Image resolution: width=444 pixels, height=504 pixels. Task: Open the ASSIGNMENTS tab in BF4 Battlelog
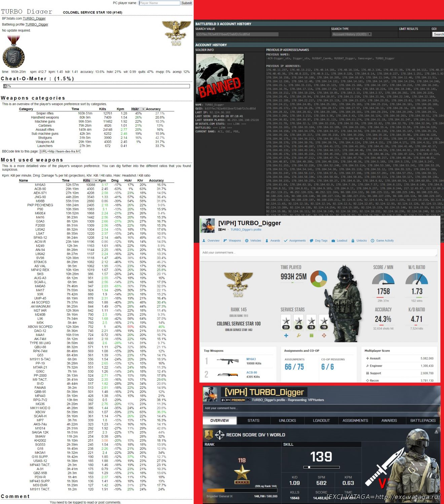pos(355,420)
